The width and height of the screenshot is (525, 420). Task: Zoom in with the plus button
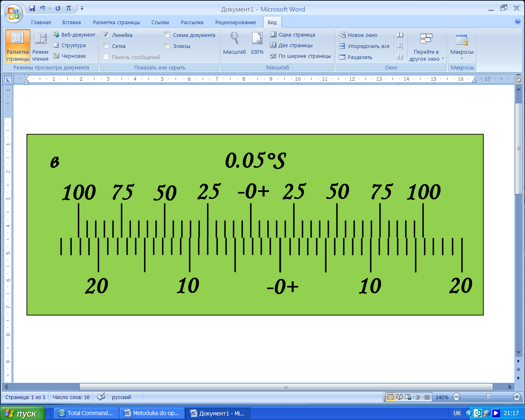[x=517, y=397]
